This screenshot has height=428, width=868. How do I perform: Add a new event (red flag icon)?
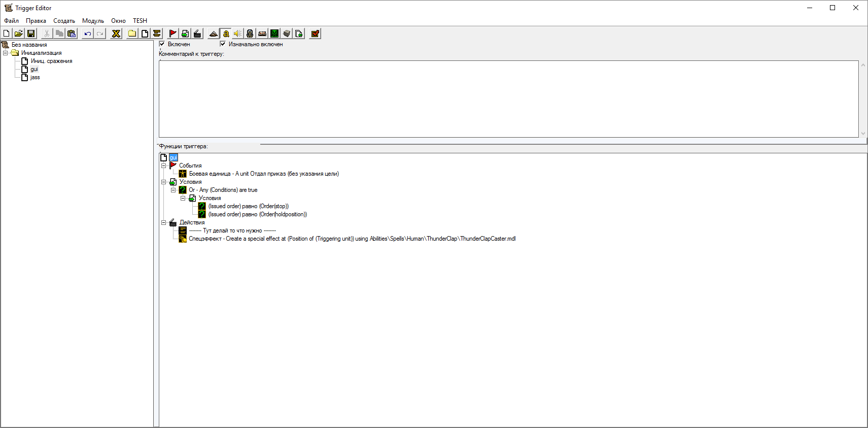click(173, 34)
